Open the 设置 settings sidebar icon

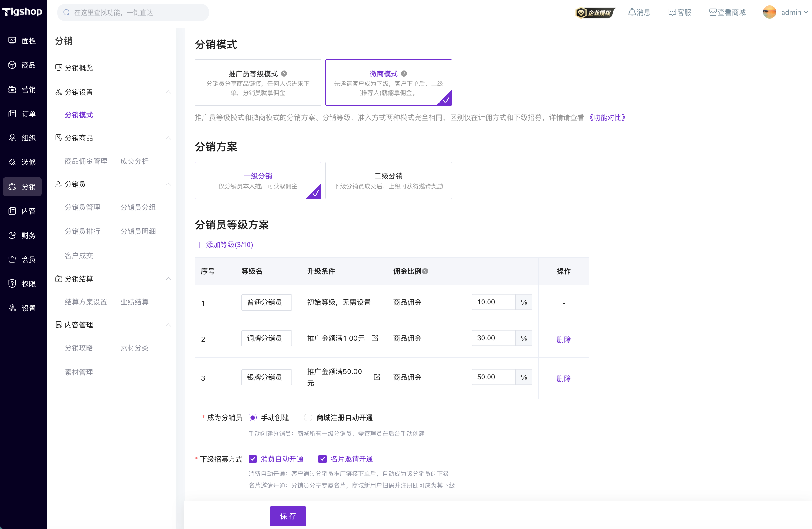click(x=12, y=308)
